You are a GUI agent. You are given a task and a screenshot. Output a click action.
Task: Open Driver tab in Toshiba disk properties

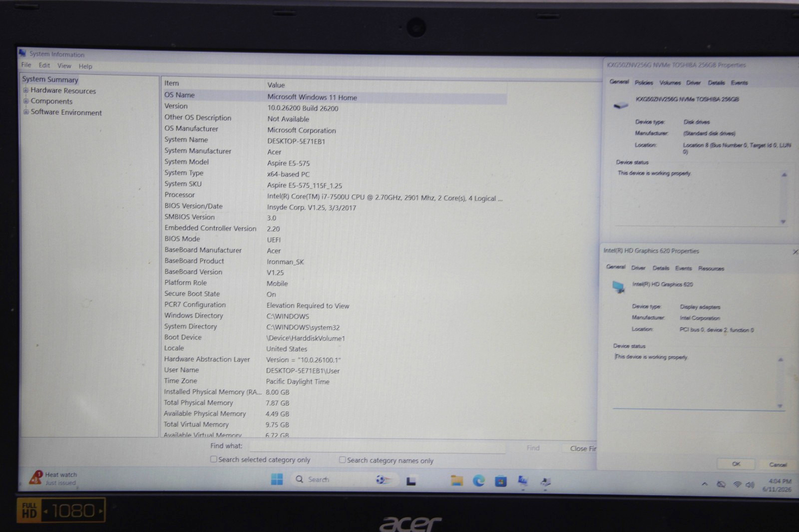693,82
